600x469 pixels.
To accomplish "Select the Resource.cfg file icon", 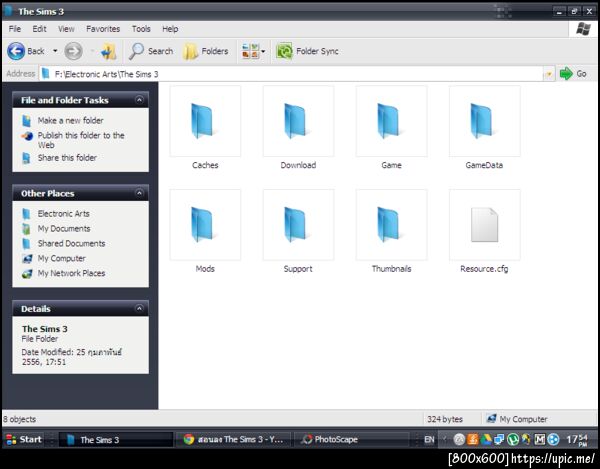I will pos(484,225).
